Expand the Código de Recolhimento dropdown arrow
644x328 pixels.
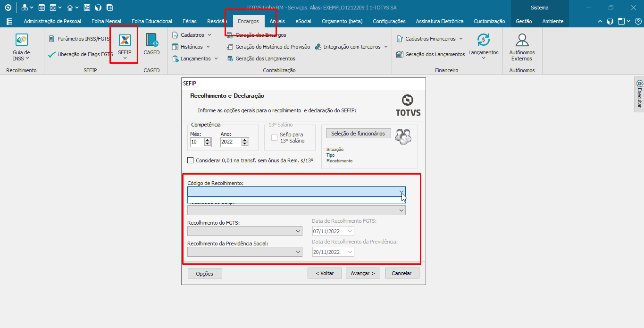tap(401, 191)
